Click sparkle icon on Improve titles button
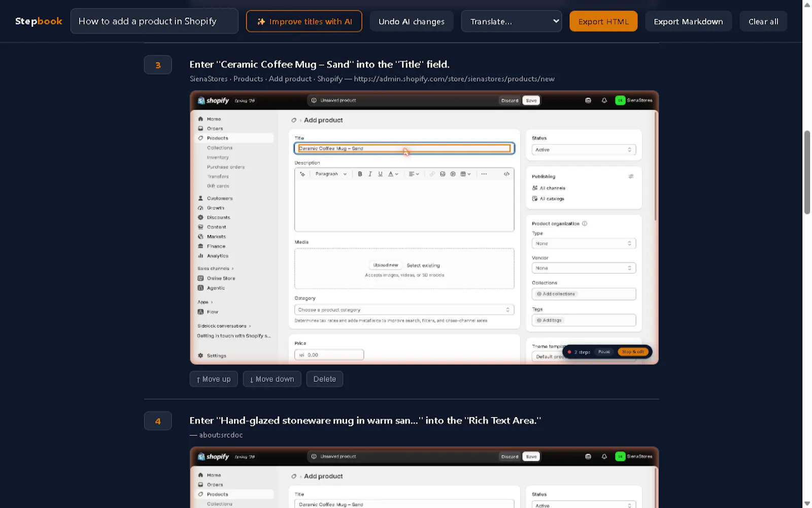This screenshot has width=812, height=508. (x=261, y=22)
